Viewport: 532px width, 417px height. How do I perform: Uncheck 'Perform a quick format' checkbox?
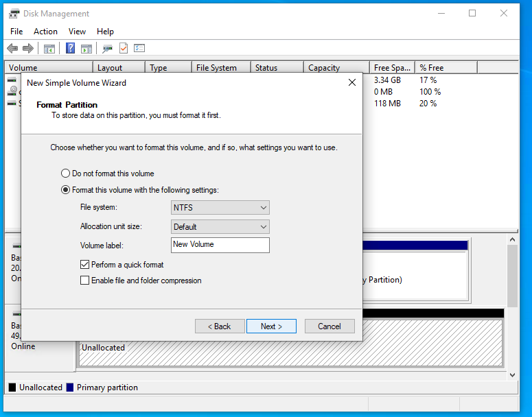pyautogui.click(x=85, y=264)
